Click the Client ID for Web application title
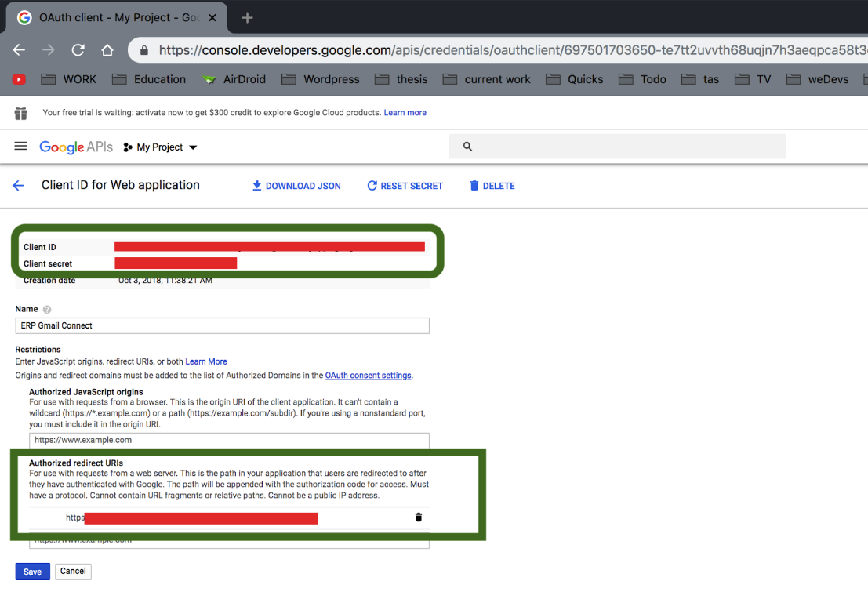Screen dimensions: 868x592 [121, 185]
